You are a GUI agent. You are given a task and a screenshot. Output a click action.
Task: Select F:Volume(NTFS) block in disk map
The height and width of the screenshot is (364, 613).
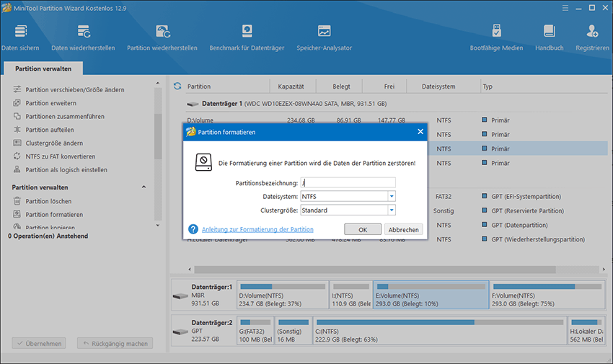point(547,295)
